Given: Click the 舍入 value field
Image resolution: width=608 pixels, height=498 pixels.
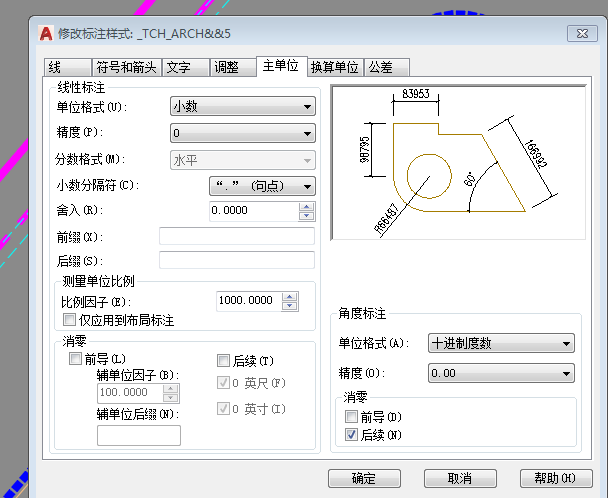Looking at the screenshot, I should [x=254, y=211].
